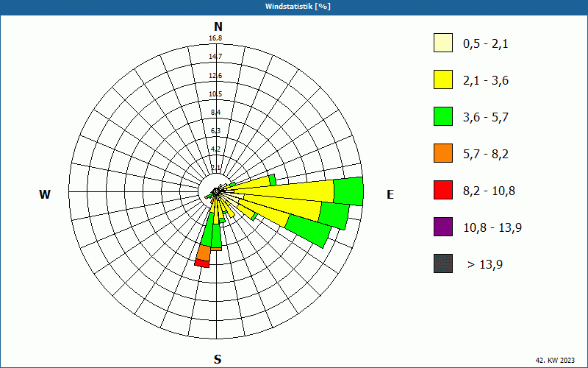
Task: Click the green 3,6 - 5,7 legend swatch
Action: (x=443, y=116)
